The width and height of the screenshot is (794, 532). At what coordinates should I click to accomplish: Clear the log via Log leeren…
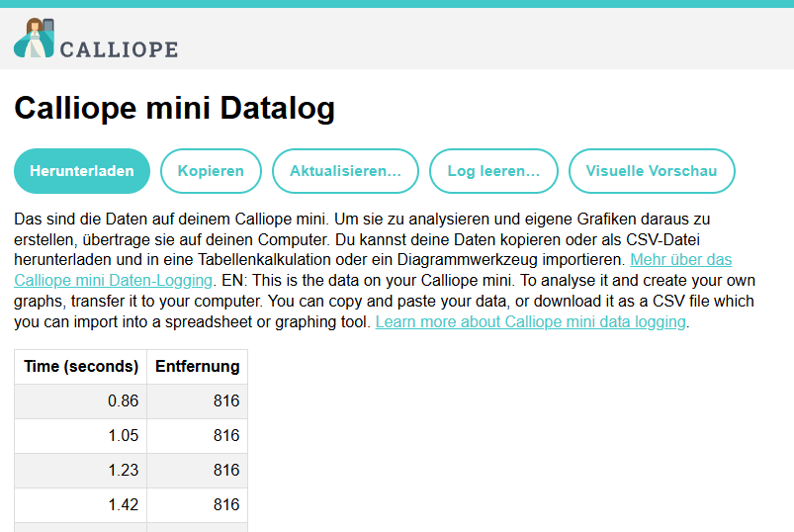[493, 171]
